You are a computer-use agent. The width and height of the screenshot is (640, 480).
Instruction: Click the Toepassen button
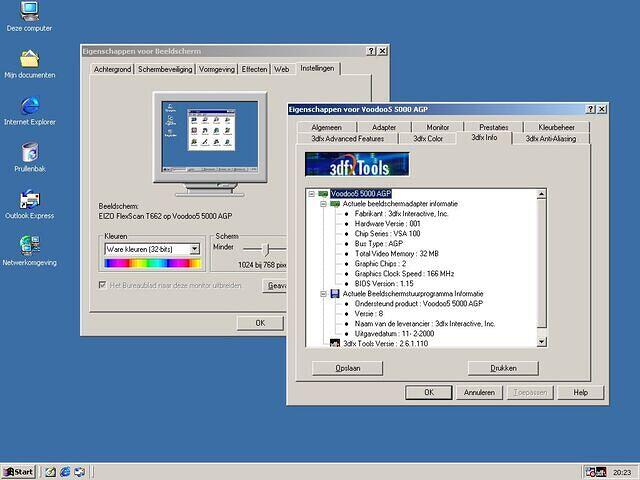click(x=530, y=393)
